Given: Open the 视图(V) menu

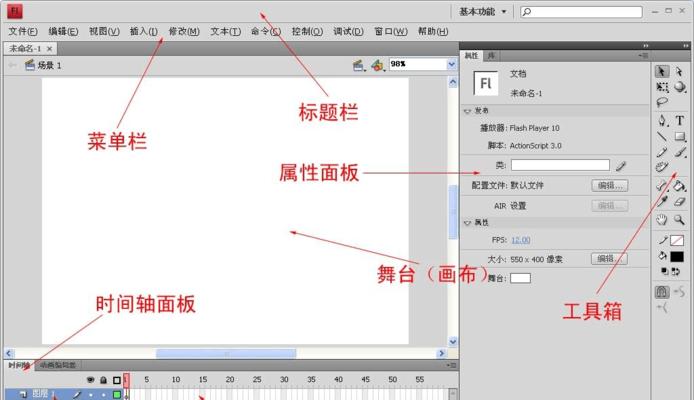Looking at the screenshot, I should coord(104,31).
